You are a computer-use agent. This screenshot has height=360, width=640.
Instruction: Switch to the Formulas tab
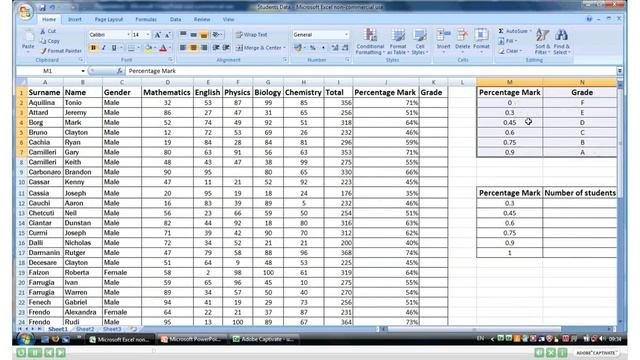click(146, 19)
